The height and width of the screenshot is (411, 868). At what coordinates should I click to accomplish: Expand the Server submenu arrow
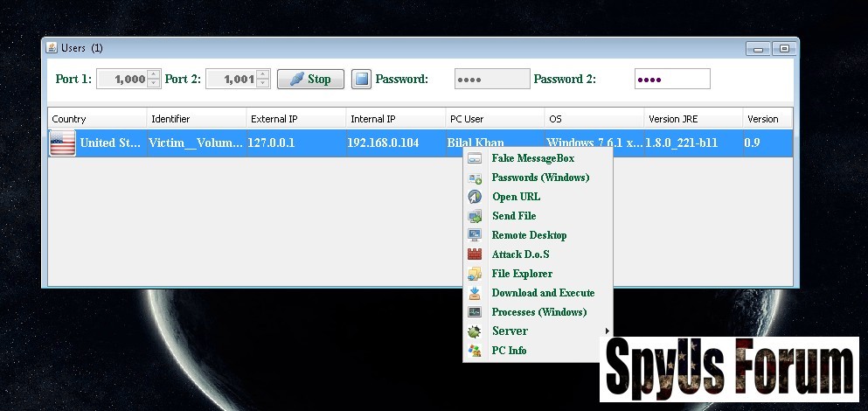(607, 331)
